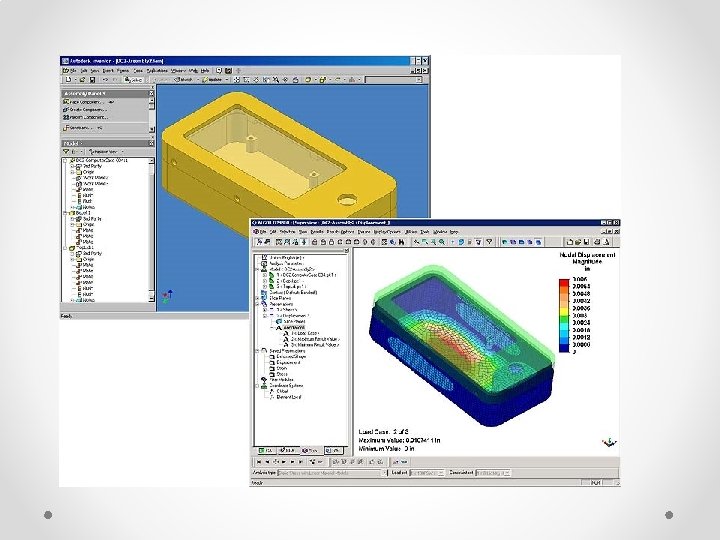Click the Print icon in ALGOR toolbar

click(x=597, y=242)
